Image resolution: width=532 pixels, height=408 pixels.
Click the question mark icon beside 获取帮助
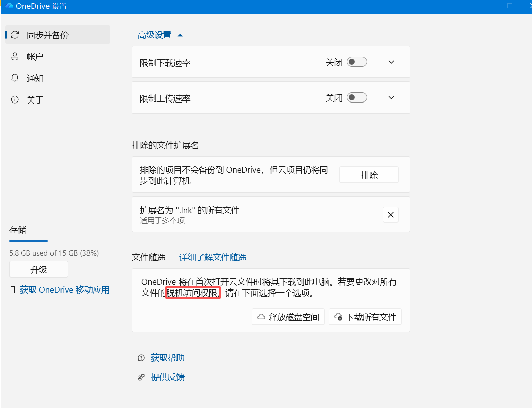(x=141, y=358)
